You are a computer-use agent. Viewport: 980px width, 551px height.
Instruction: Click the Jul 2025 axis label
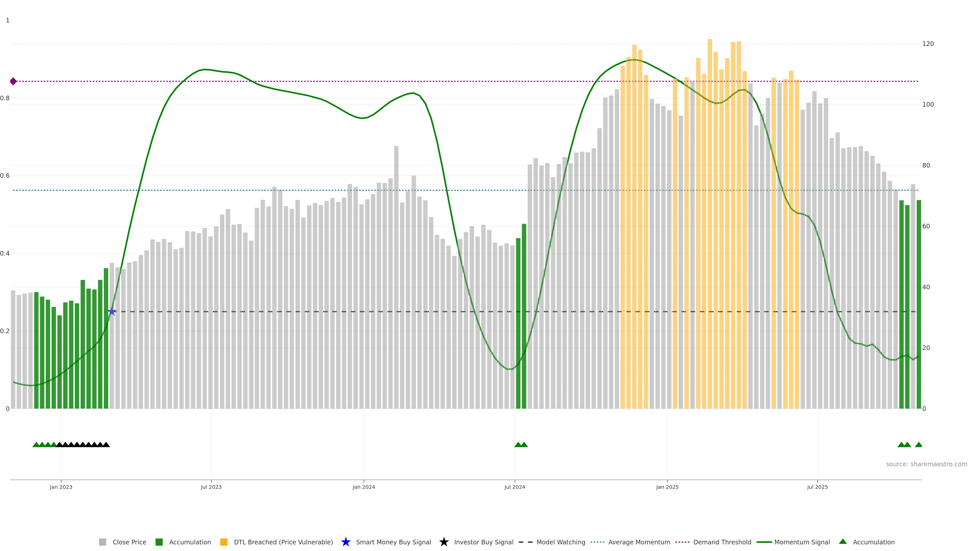pos(817,487)
